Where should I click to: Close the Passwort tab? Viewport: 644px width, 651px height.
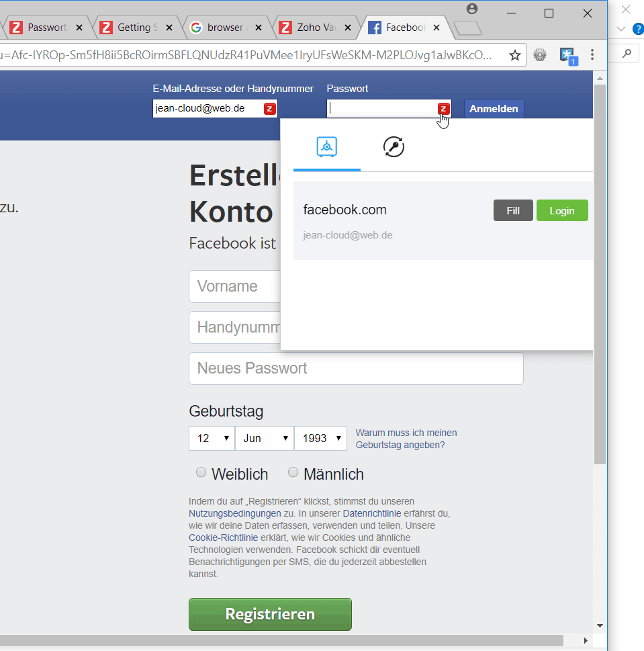[79, 28]
